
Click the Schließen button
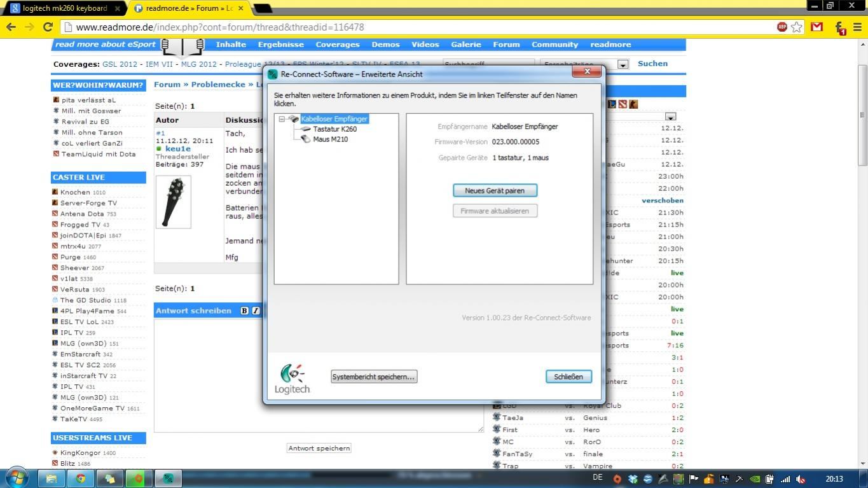568,377
